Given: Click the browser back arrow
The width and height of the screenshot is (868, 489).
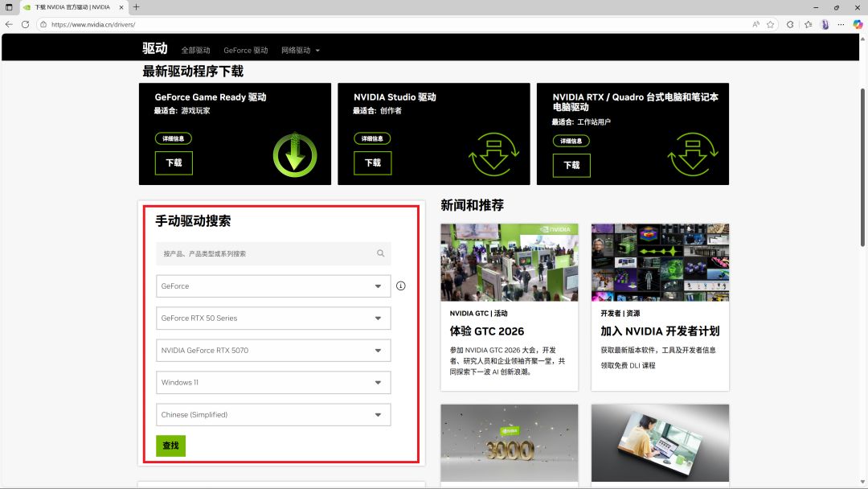Looking at the screenshot, I should coord(9,24).
